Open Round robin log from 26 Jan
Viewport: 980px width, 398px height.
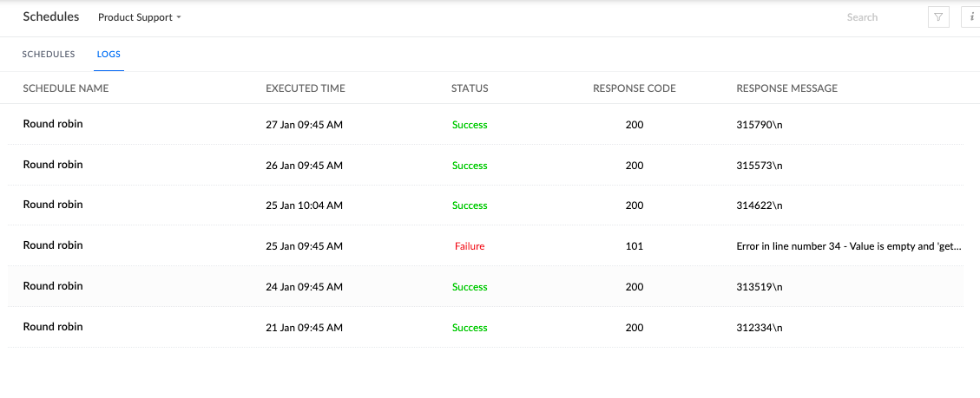[53, 165]
